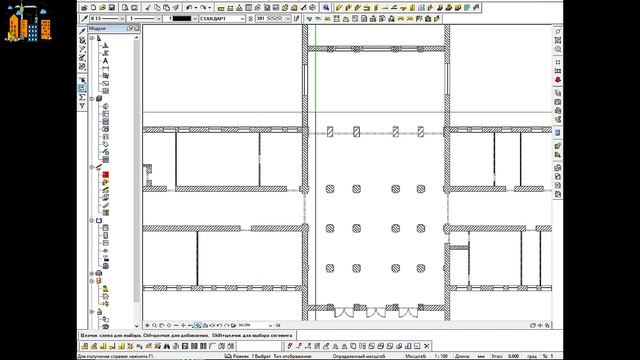Toggle the pin button on Модули panel
This screenshot has width=640, height=360.
(130, 28)
